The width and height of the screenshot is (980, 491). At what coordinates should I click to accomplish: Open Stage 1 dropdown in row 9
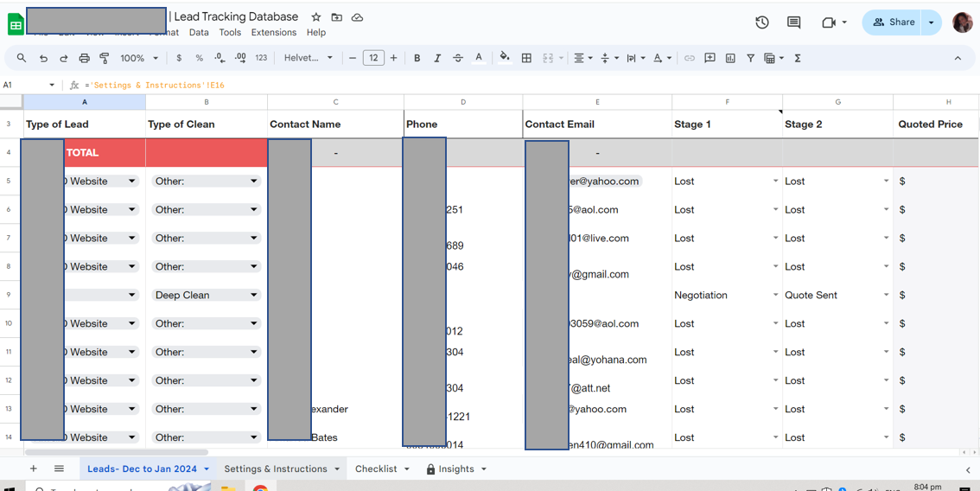coord(775,295)
